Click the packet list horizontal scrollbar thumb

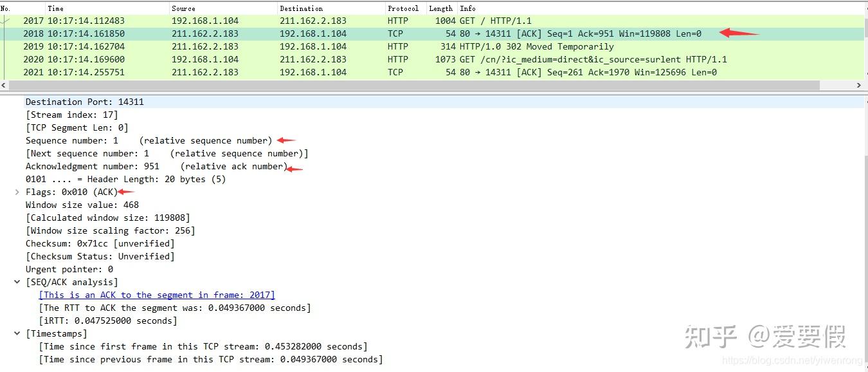(x=415, y=85)
